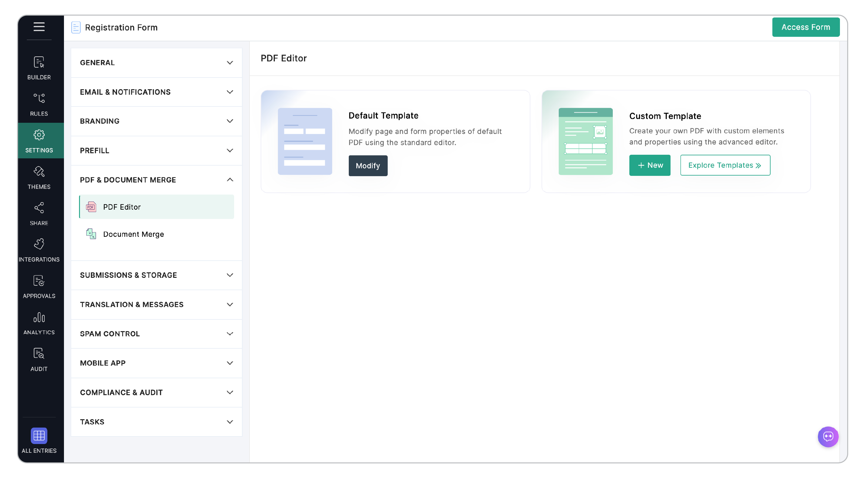
Task: Expand the Spam Control section
Action: coord(157,334)
